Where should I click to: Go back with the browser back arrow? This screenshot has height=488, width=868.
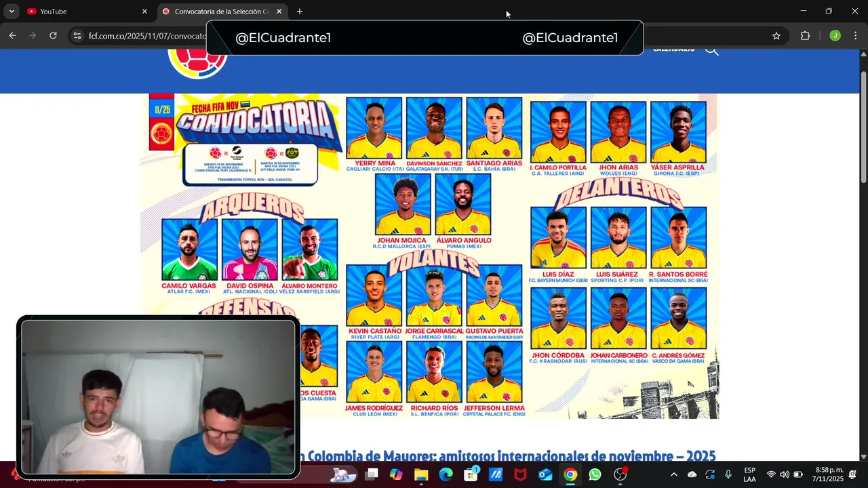[12, 36]
